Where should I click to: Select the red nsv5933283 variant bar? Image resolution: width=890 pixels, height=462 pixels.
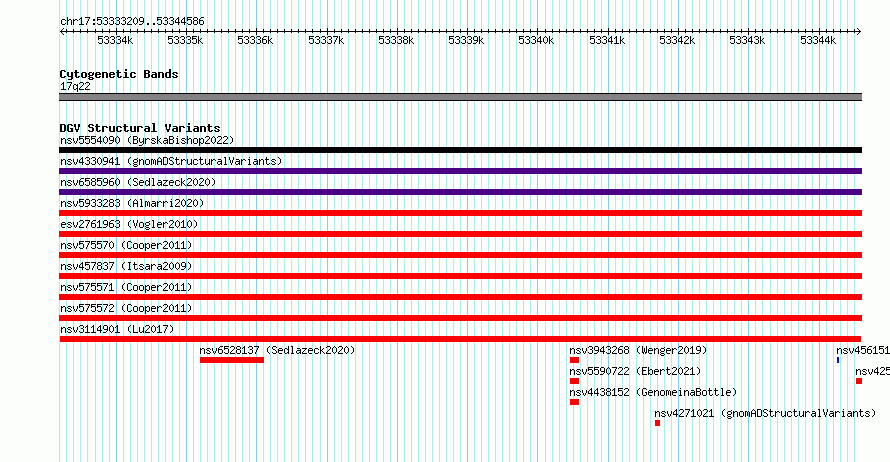point(460,213)
